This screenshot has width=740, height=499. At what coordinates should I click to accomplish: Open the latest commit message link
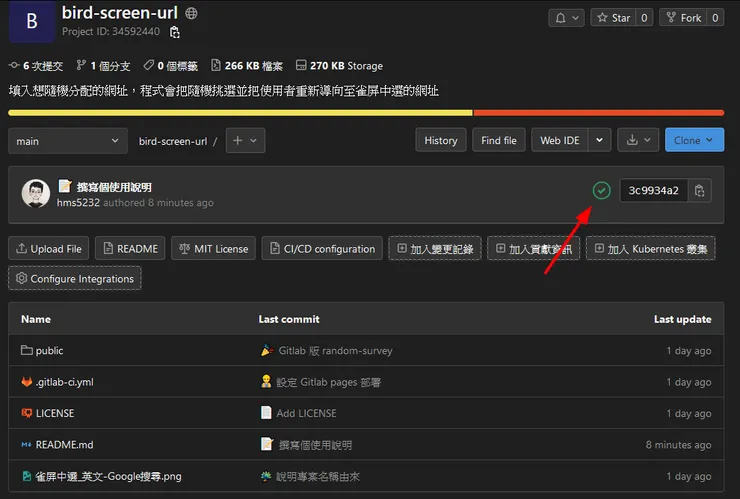[114, 187]
